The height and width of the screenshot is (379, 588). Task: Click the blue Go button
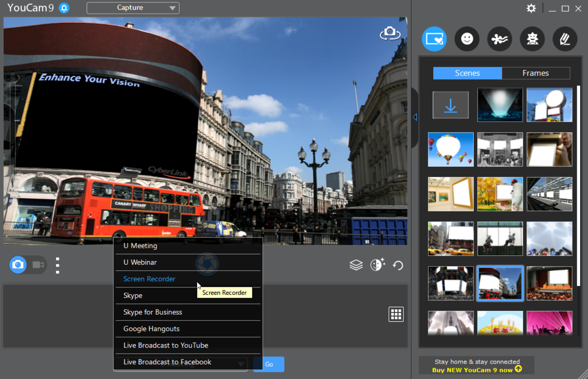click(269, 364)
